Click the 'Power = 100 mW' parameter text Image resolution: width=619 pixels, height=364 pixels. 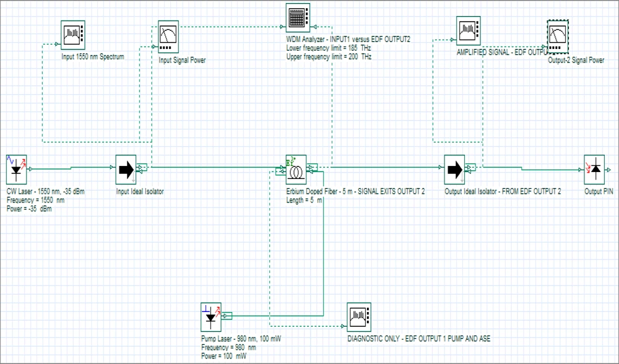tap(223, 356)
